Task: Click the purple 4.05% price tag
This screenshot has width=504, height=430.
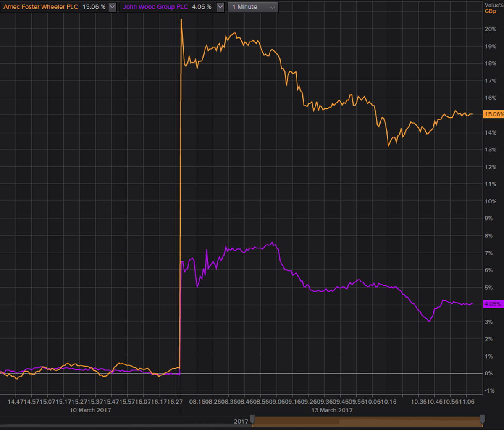Action: click(493, 304)
